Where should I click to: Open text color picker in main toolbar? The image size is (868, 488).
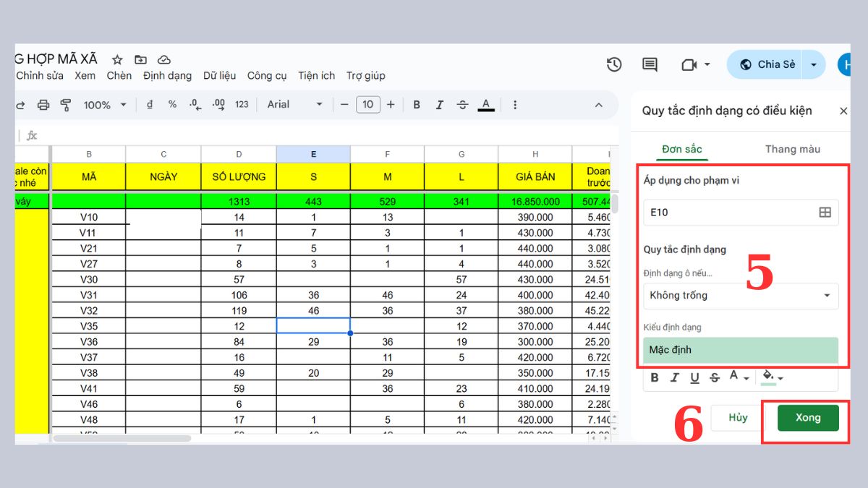[486, 105]
